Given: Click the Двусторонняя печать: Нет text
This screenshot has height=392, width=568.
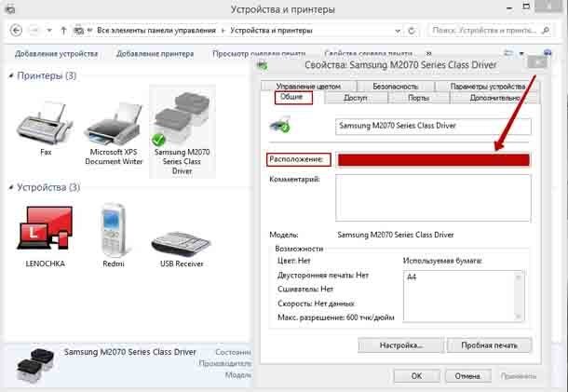Looking at the screenshot, I should click(323, 276).
